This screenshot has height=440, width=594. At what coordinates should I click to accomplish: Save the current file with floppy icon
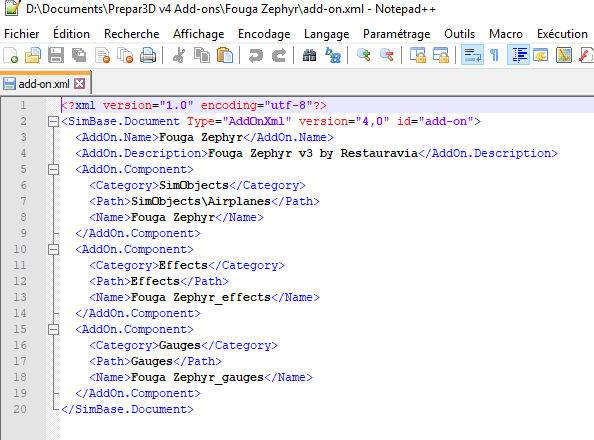click(56, 55)
